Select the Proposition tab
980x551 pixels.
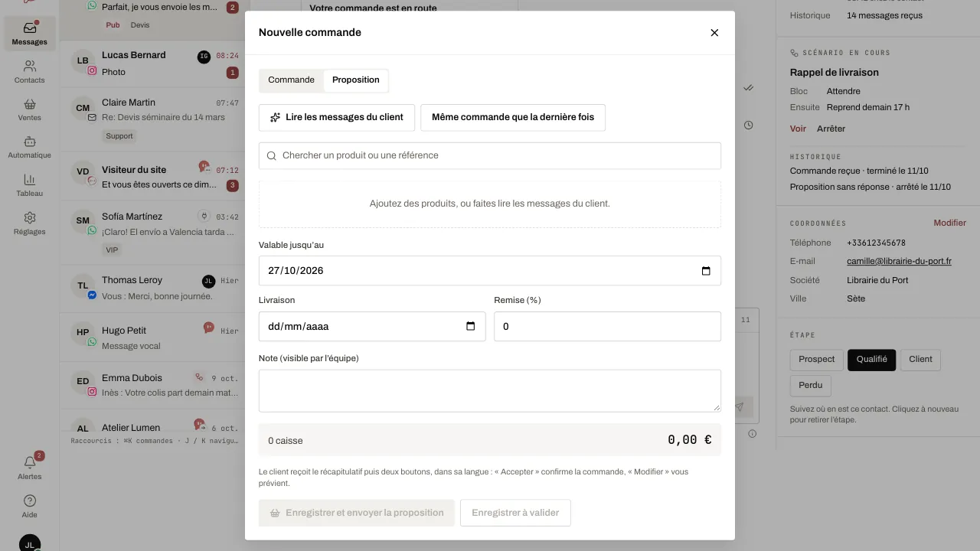356,80
